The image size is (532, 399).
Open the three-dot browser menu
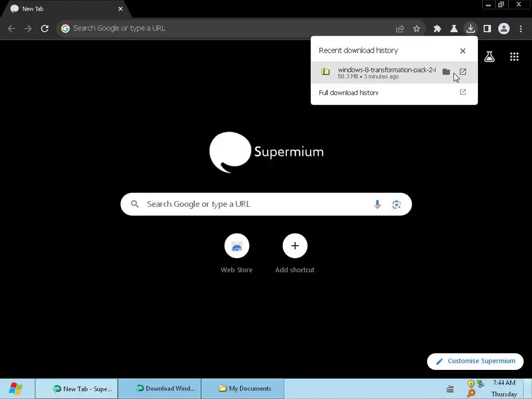click(x=521, y=29)
